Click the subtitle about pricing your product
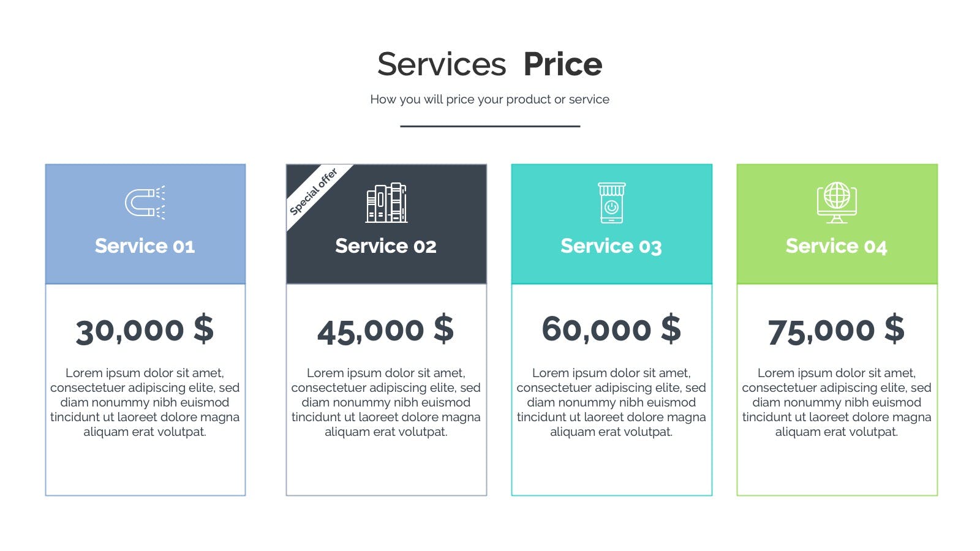980x551 pixels. pyautogui.click(x=490, y=99)
